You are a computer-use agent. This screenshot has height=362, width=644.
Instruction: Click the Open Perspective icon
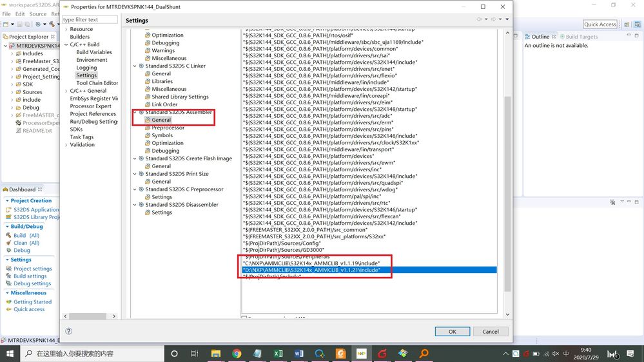click(x=627, y=24)
